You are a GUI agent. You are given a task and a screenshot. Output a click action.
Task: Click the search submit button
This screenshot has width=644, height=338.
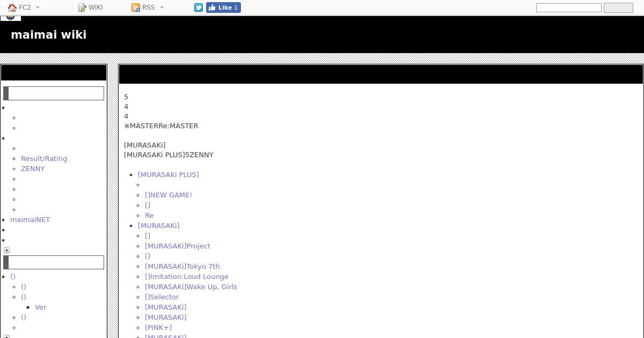pos(618,8)
